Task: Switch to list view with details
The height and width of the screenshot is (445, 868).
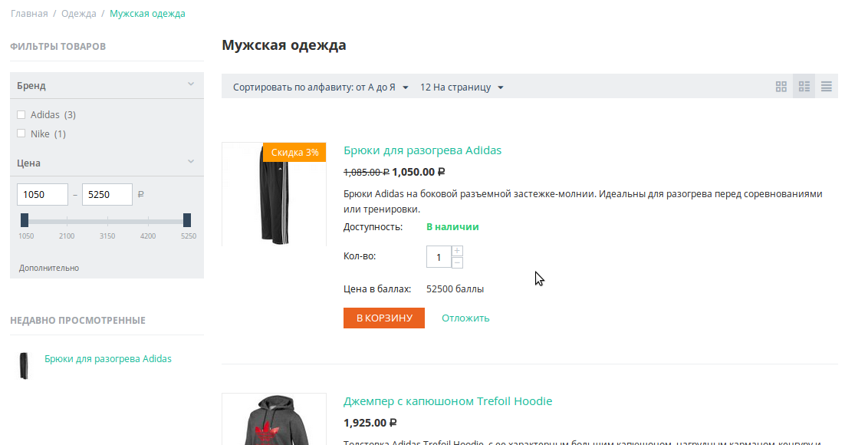Action: tap(804, 87)
